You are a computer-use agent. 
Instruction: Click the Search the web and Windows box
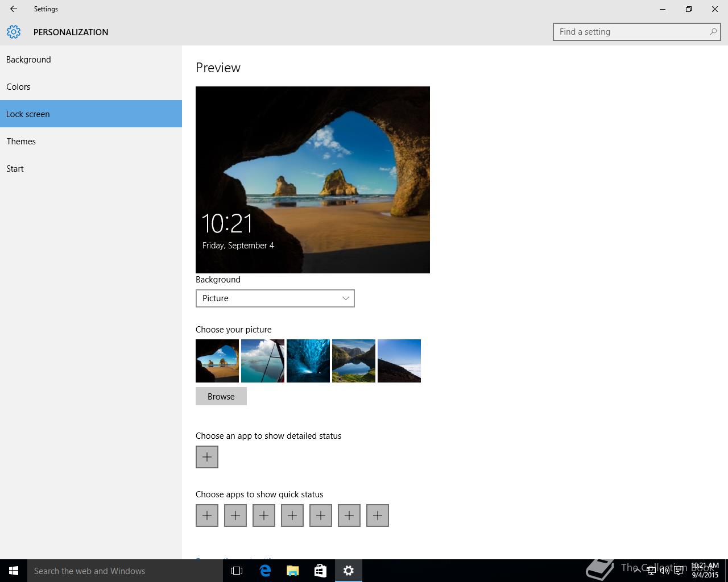coord(125,571)
